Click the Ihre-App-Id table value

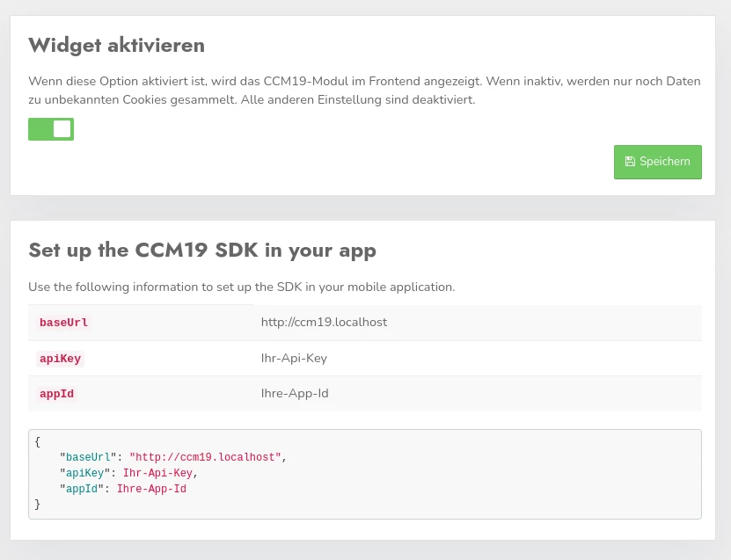coord(295,394)
